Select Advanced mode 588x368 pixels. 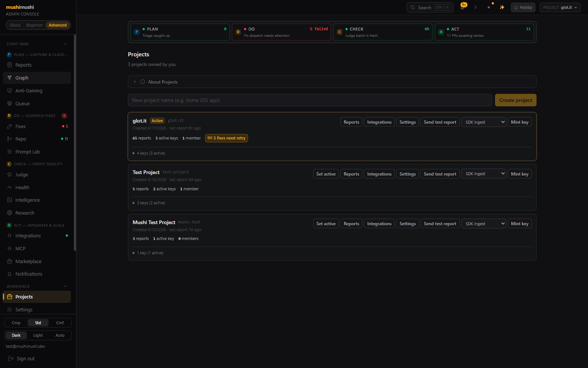point(58,25)
